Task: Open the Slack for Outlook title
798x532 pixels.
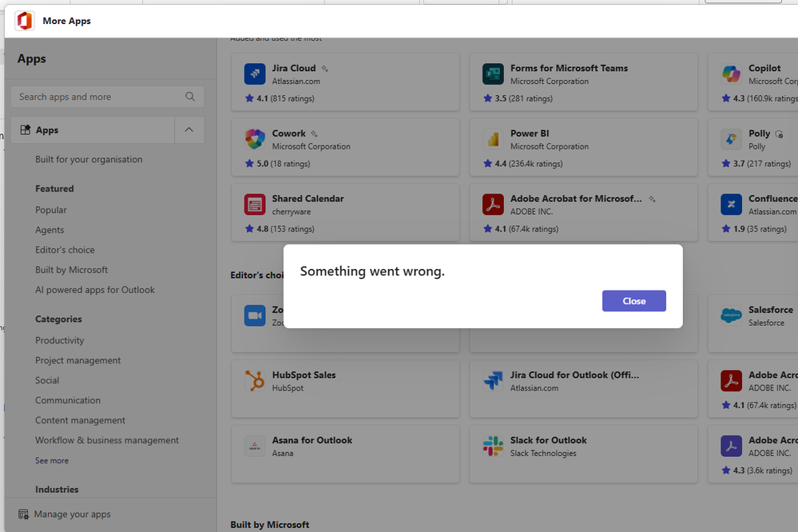Action: [x=549, y=440]
